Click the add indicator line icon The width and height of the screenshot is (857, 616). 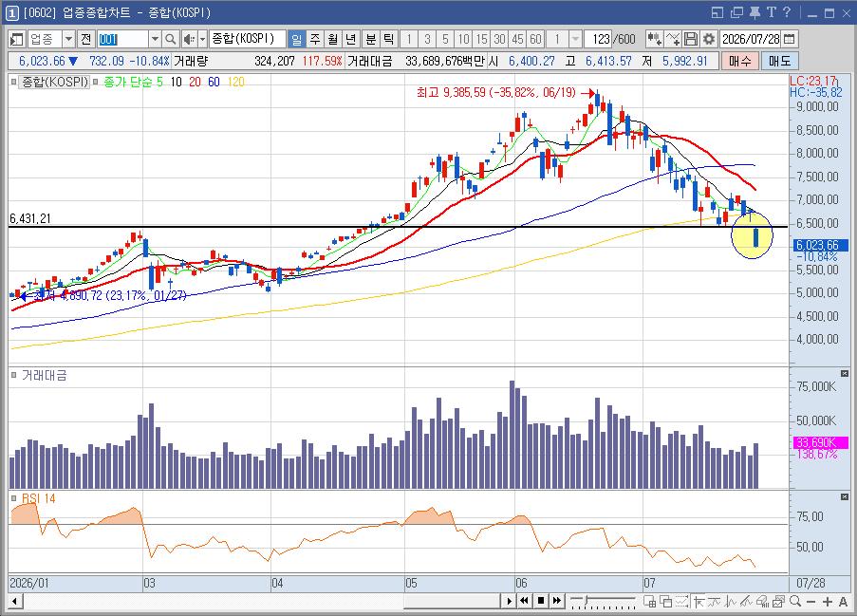(672, 39)
